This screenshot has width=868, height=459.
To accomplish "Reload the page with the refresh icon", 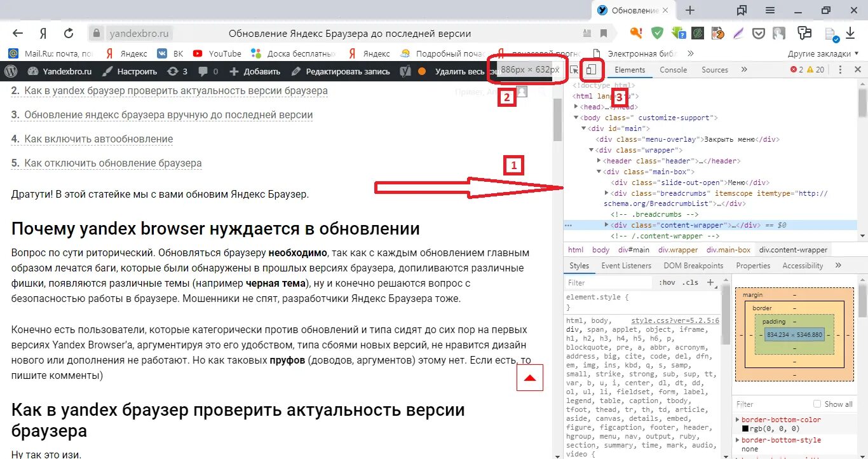I will (69, 33).
